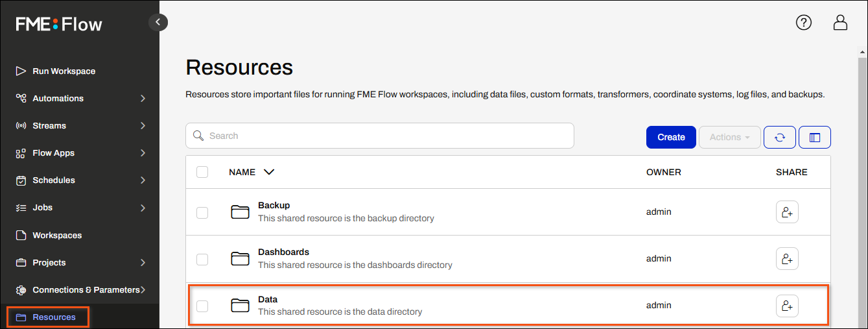Image resolution: width=868 pixels, height=329 pixels.
Task: Click the Projects briefcase icon
Action: pyautogui.click(x=21, y=263)
